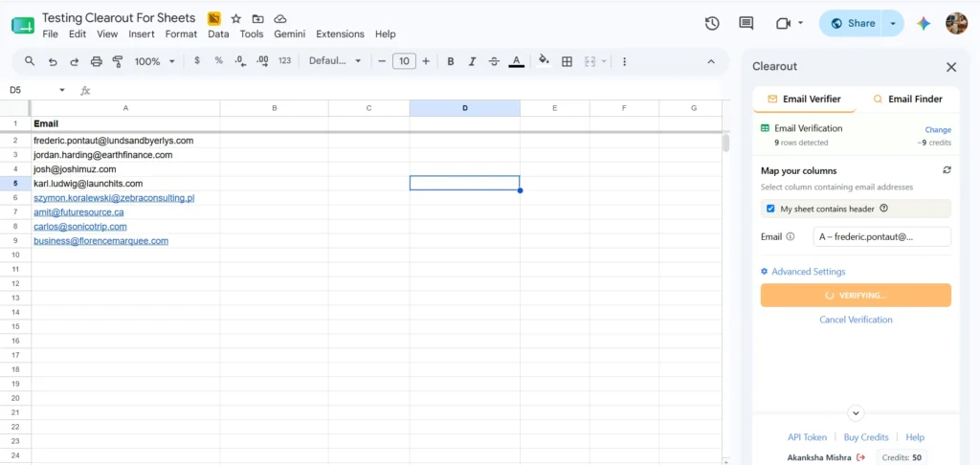Click Change next to Email Verification
980x465 pixels.
[938, 130]
